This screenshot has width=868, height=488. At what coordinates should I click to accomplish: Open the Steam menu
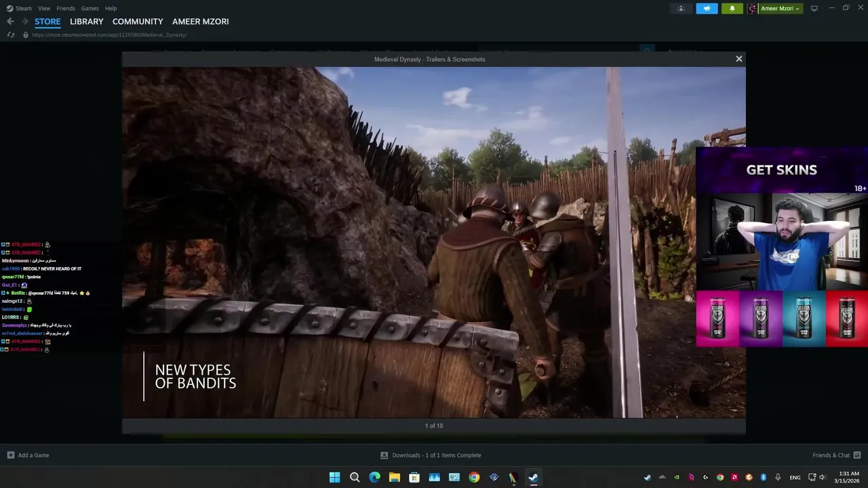tap(19, 8)
